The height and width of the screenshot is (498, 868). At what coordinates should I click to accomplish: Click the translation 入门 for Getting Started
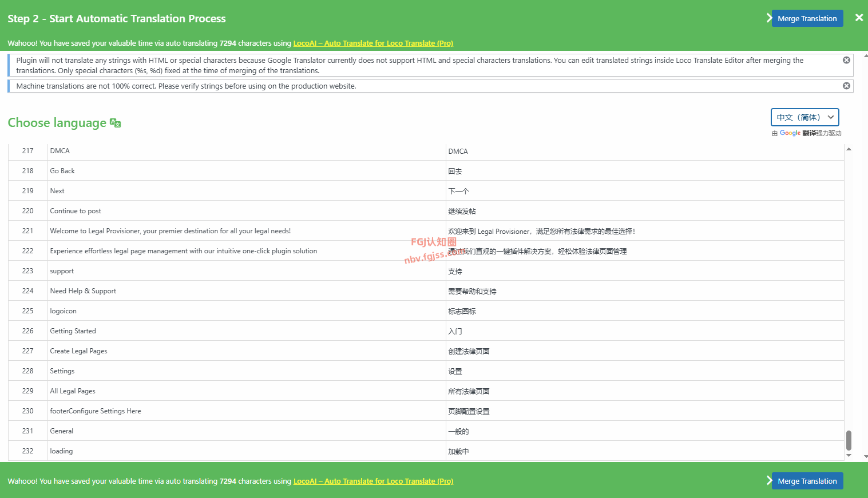[454, 330]
